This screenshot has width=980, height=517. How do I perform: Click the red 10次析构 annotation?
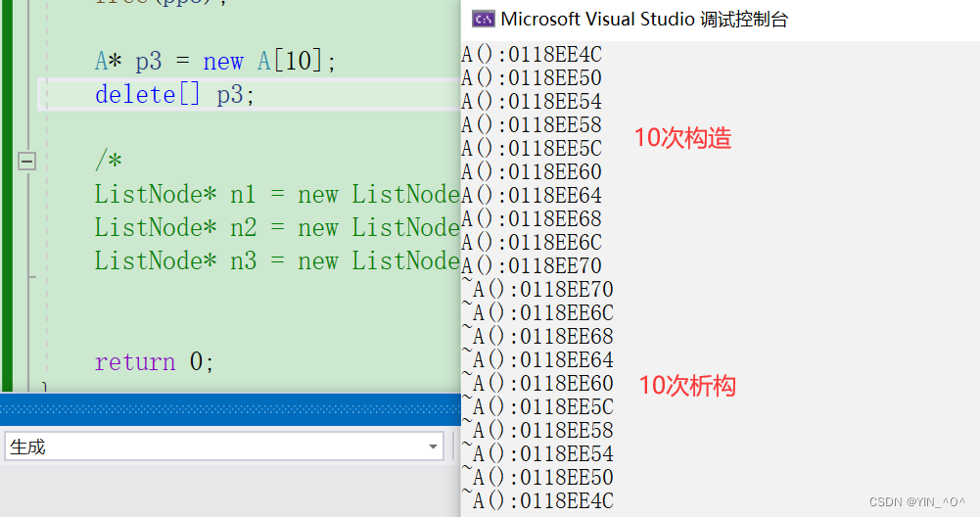686,386
